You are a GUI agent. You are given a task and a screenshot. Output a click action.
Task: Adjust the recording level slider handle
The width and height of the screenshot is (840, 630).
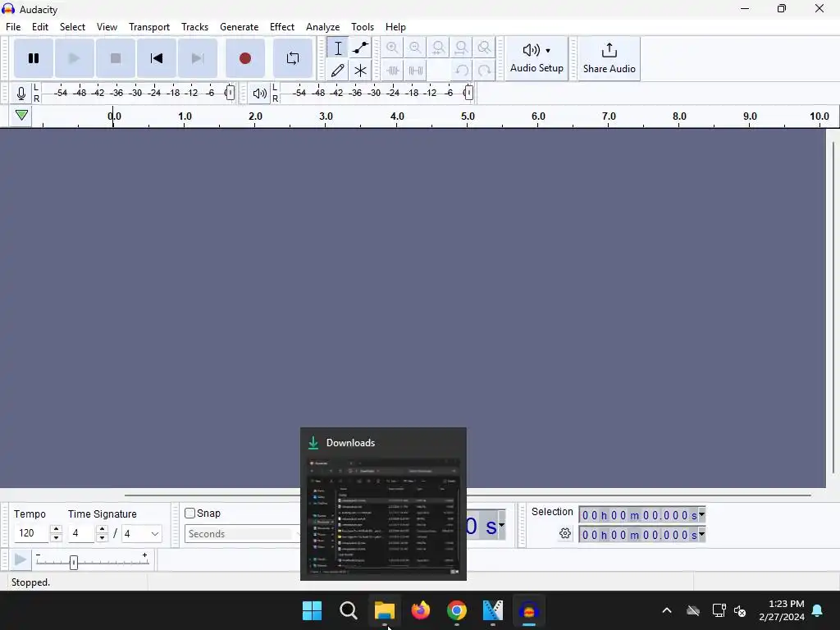coord(230,93)
